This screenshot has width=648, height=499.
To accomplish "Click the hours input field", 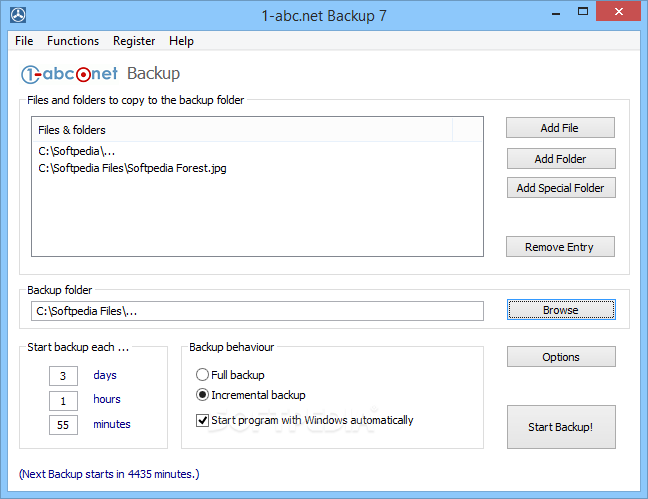I will 63,401.
